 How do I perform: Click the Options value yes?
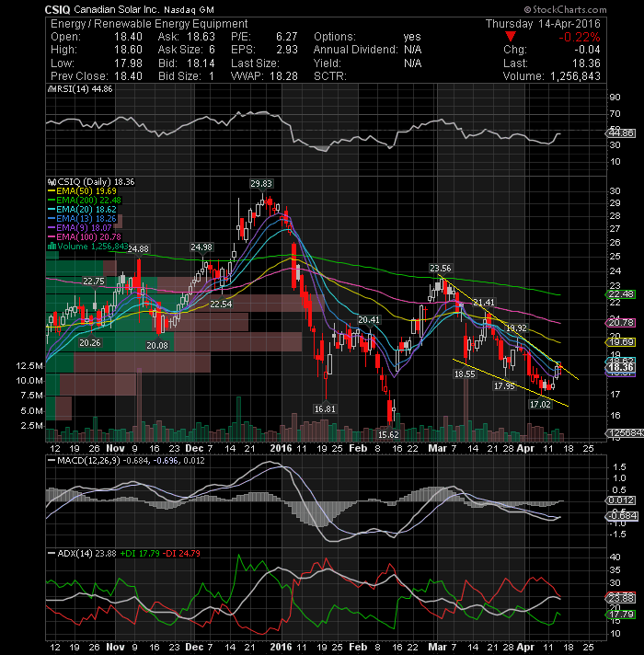tap(412, 37)
